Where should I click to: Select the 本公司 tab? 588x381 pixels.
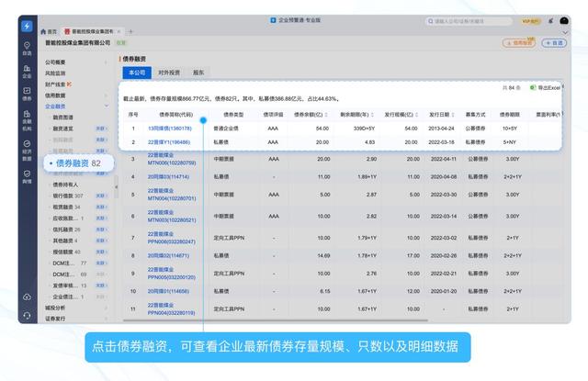(137, 73)
